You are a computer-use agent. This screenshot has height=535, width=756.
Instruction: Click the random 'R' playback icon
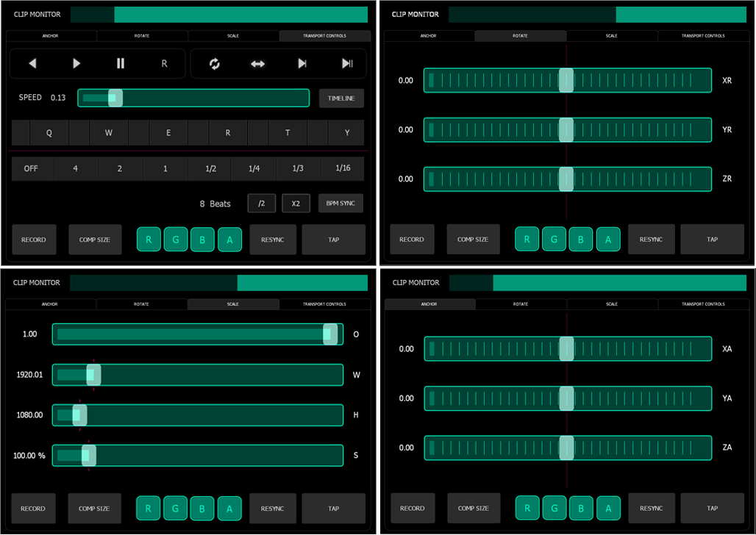[164, 64]
